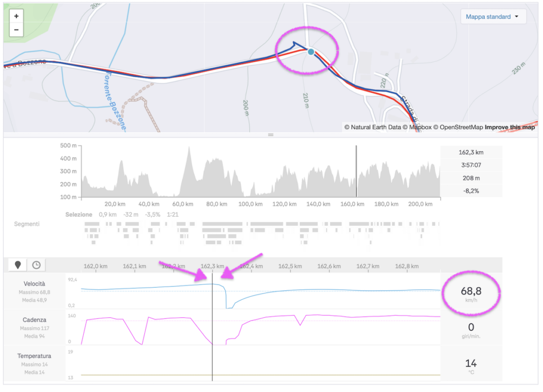Open the Mappa standard dropdown
Screen dimensions: 543x392
493,16
